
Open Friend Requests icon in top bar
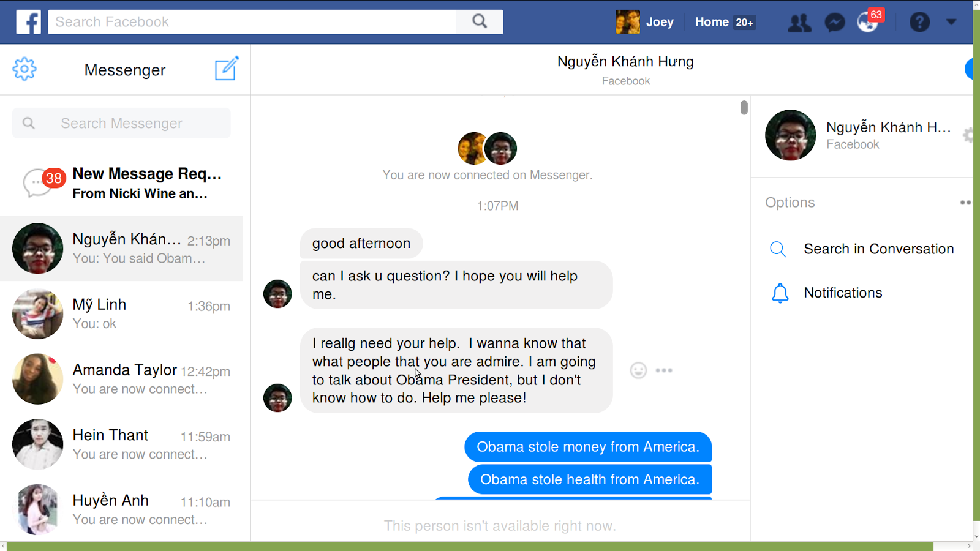799,23
